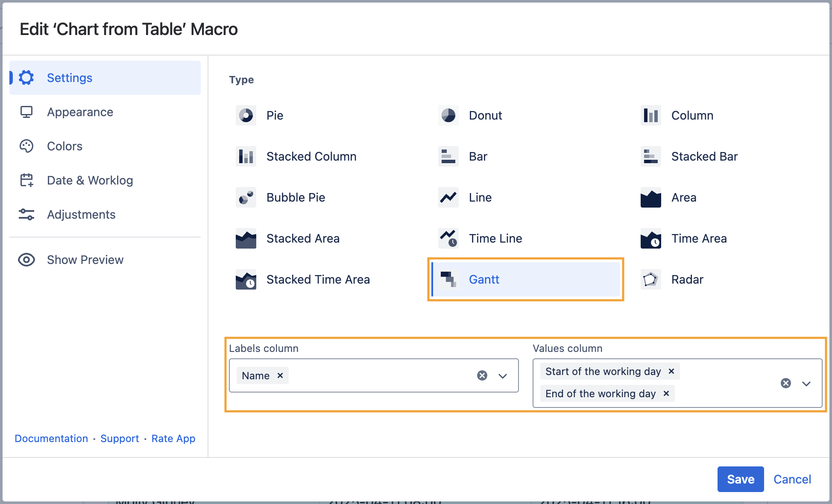Screen dimensions: 832x504
Task: Open the Appearance settings tab
Action: coord(80,112)
